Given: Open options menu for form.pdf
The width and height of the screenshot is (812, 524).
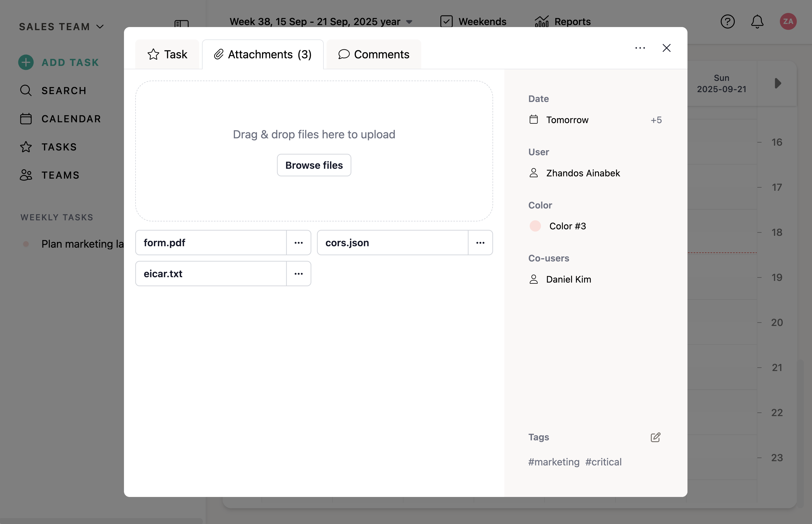Looking at the screenshot, I should (298, 243).
